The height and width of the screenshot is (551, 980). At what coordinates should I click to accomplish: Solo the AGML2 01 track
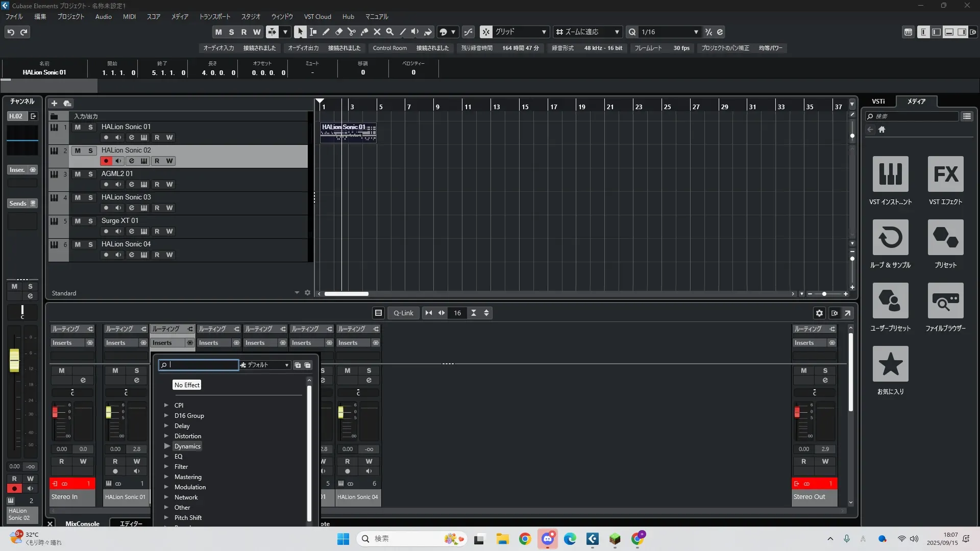click(x=90, y=174)
